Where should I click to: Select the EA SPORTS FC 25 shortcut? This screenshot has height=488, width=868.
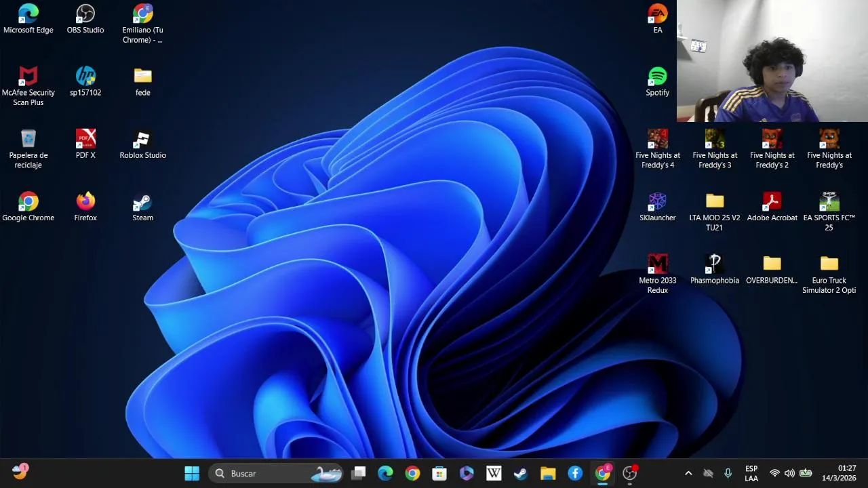pos(829,211)
